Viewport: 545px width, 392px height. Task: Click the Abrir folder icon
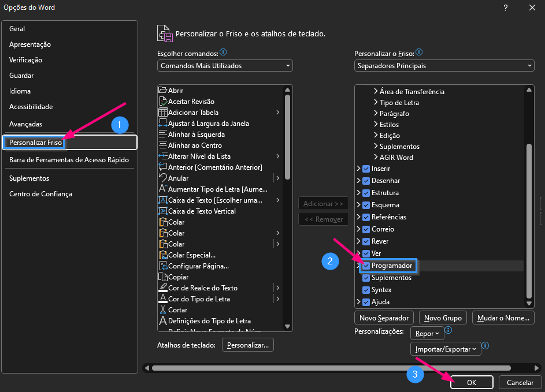pyautogui.click(x=162, y=90)
